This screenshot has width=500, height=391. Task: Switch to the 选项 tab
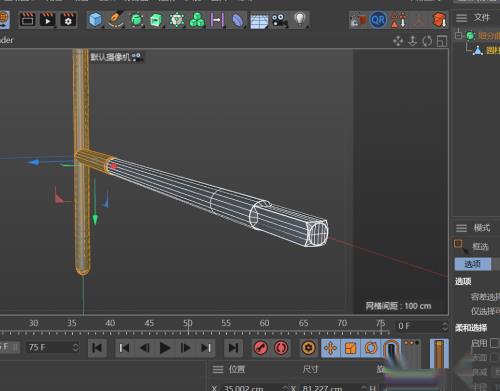(473, 264)
